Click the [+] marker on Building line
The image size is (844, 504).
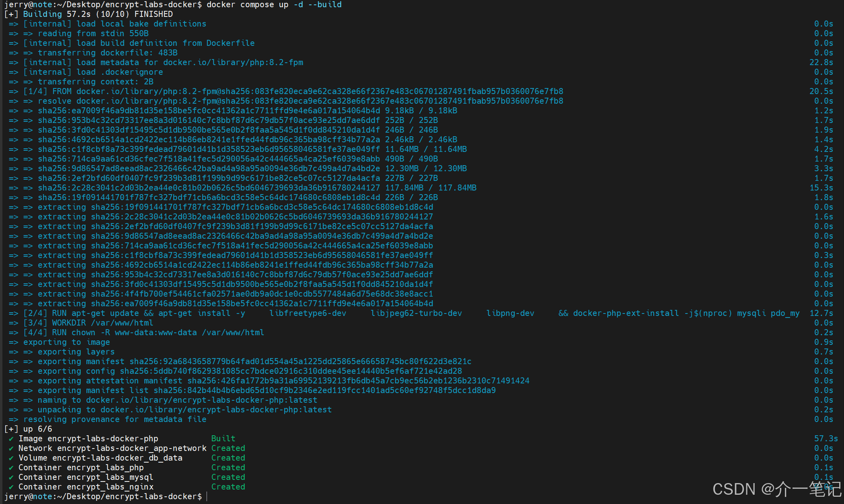(x=11, y=14)
